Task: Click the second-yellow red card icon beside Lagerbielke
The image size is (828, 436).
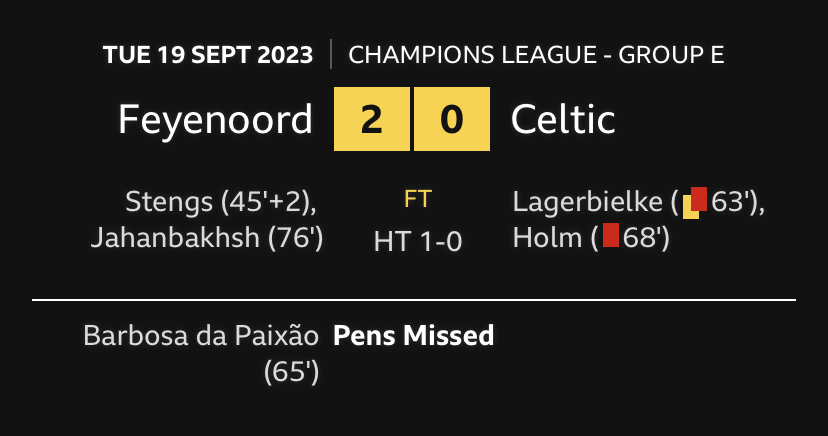Action: (694, 202)
